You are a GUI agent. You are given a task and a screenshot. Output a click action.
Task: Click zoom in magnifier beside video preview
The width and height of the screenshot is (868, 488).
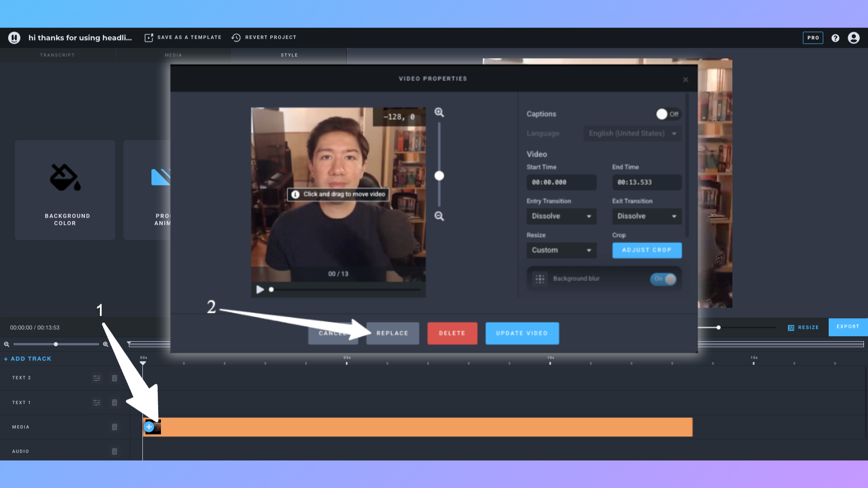point(439,113)
